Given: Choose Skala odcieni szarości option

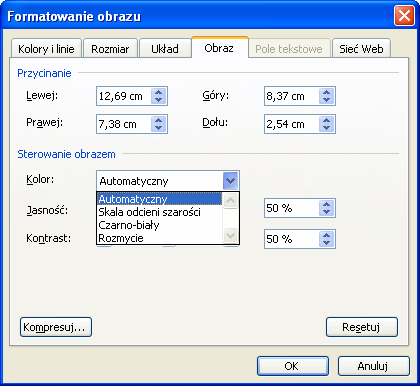Looking at the screenshot, I should [160, 212].
